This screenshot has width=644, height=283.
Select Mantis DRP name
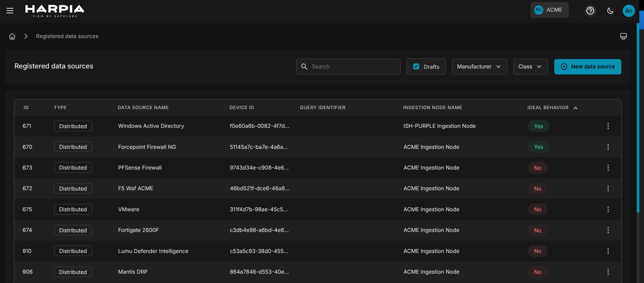click(x=133, y=272)
